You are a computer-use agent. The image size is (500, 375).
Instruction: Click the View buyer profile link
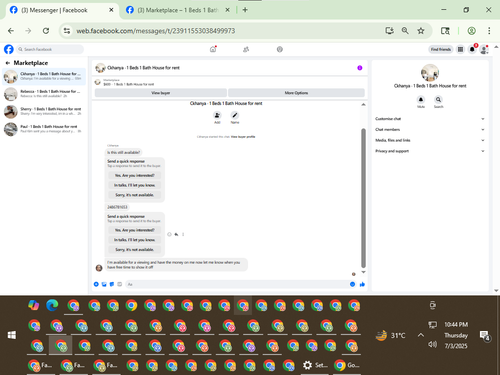[x=243, y=137]
